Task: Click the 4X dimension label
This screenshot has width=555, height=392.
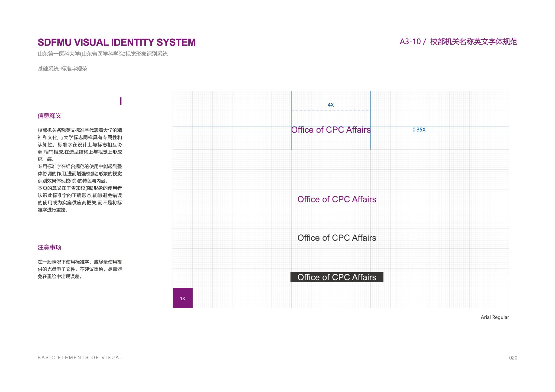Action: (x=331, y=105)
